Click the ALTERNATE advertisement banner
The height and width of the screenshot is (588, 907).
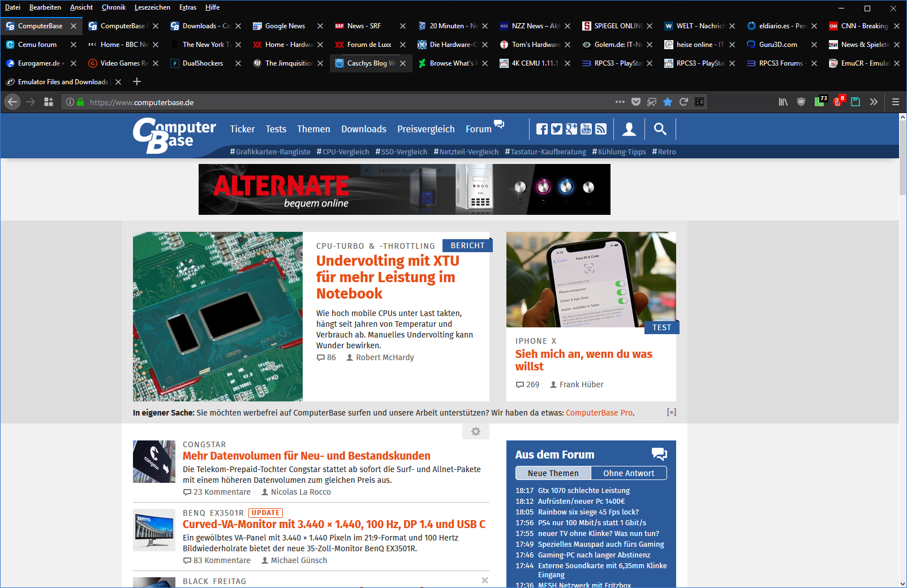405,189
